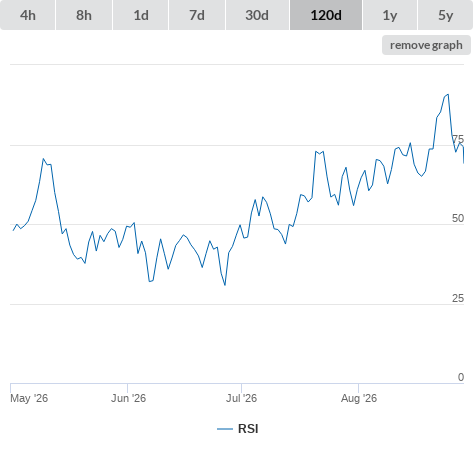Click the lowest RSI trough before July
The image size is (474, 455).
tap(225, 285)
